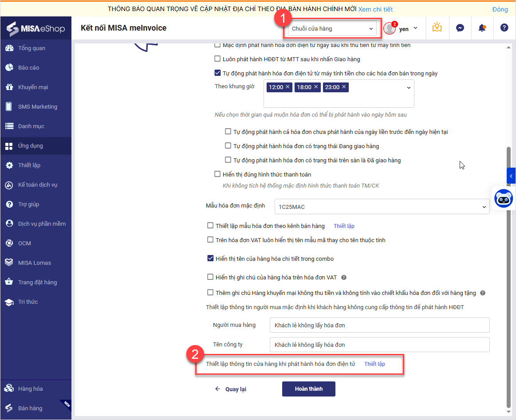
Task: Check phát hành hóa đơn ngày liền trước option
Action: [x=228, y=132]
